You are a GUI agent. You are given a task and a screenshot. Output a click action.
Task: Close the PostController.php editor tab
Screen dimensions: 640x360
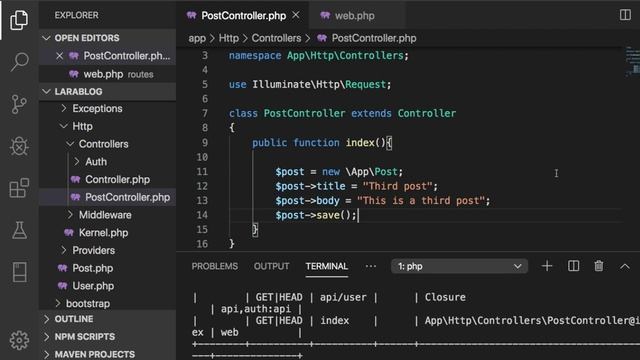coord(296,15)
